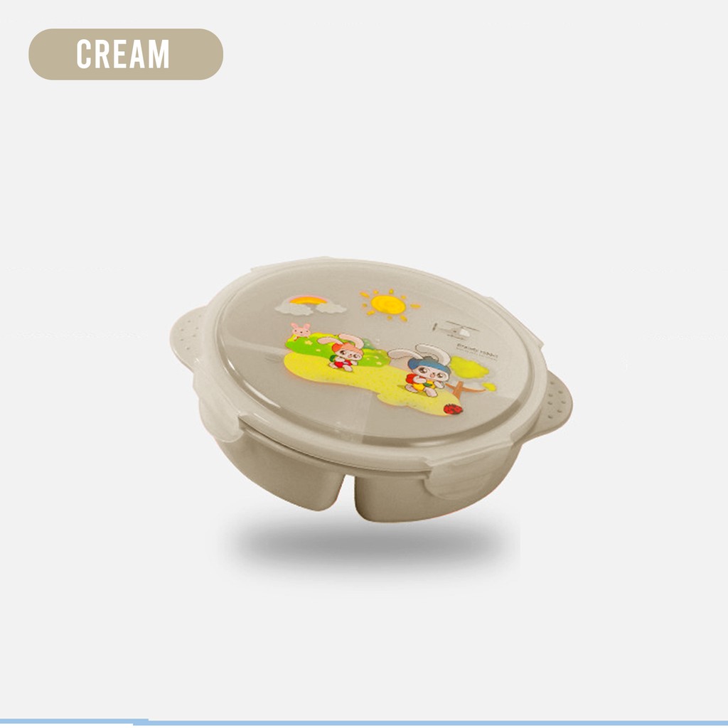Click the left-side lid locking clip
The height and width of the screenshot is (728, 728).
(217, 405)
